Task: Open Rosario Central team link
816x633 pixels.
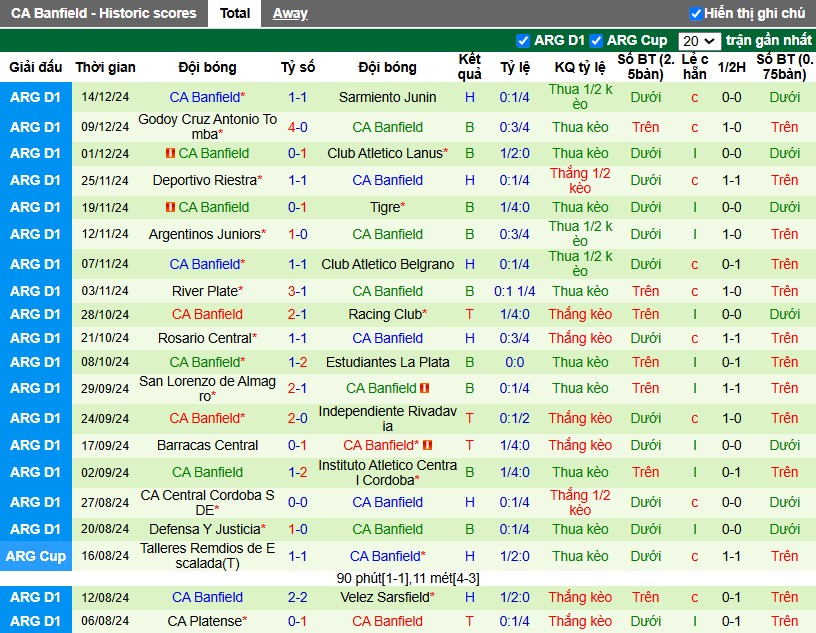Action: coord(205,338)
